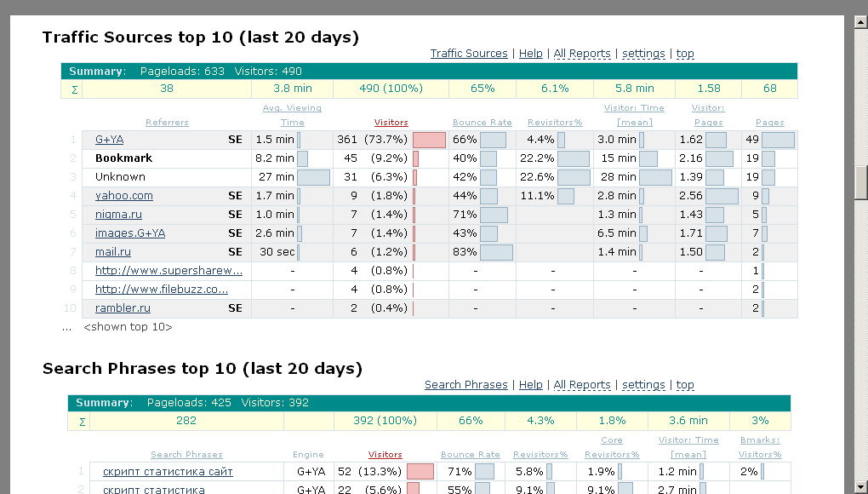Viewport: 868px width, 494px height.
Task: Sort by Referrers column header
Action: click(x=167, y=123)
